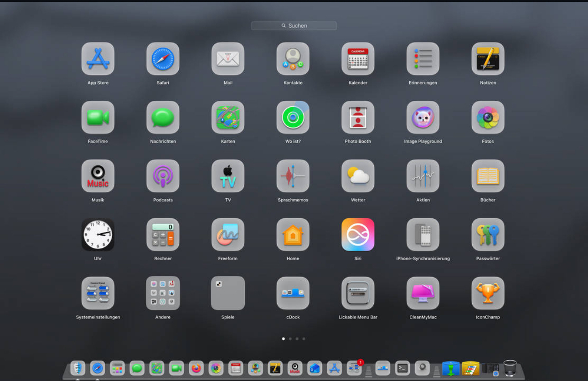
Task: Launch CleanMyMac
Action: (x=423, y=293)
